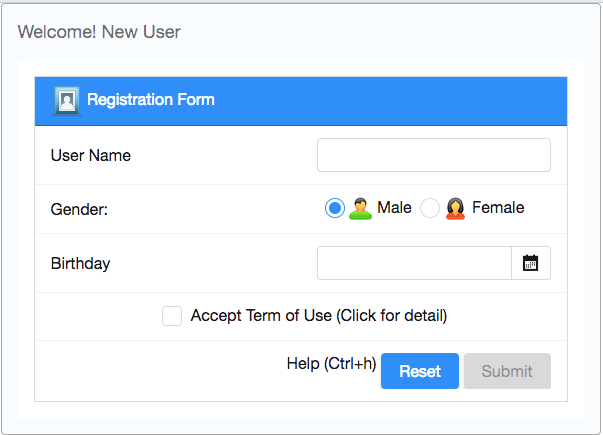Click the Registration Form portrait icon

(x=67, y=101)
